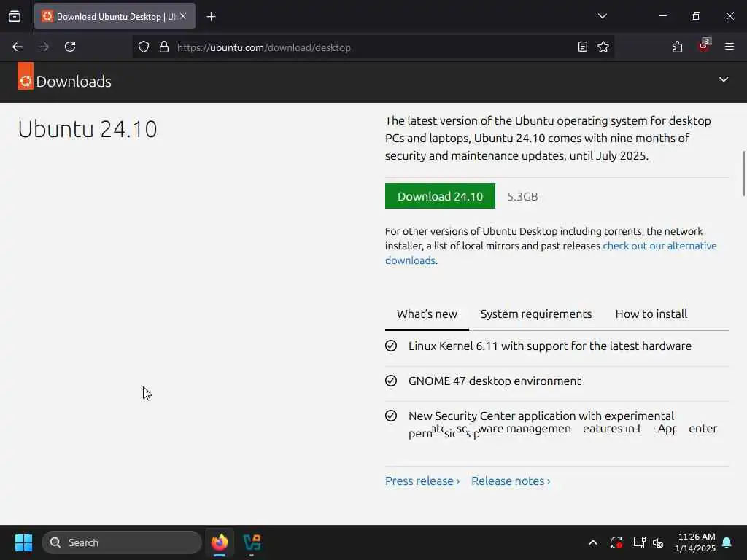Open the clock showing 11:26 AM

click(x=695, y=542)
